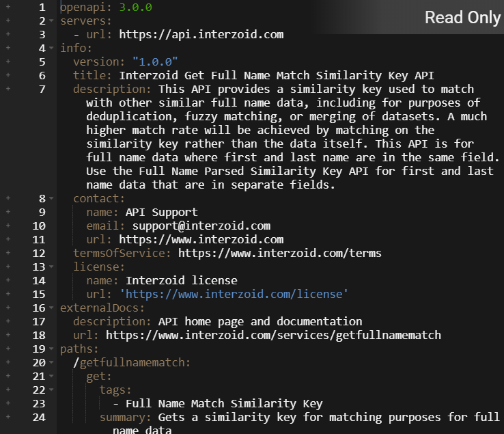Click the support@interzoid.com email value

pos(201,226)
